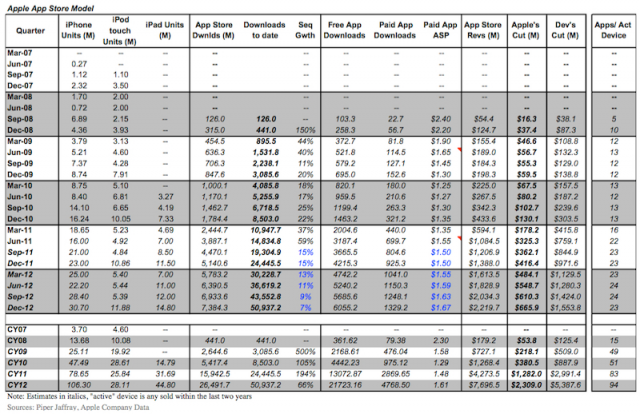
Task: Select iPhone units '6.89' in Sep-08
Action: pos(79,119)
